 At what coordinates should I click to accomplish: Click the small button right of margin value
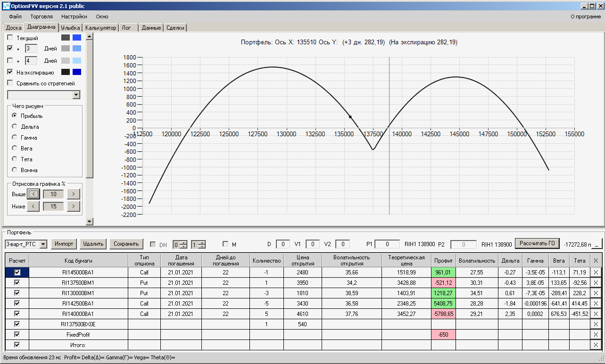coord(597,244)
